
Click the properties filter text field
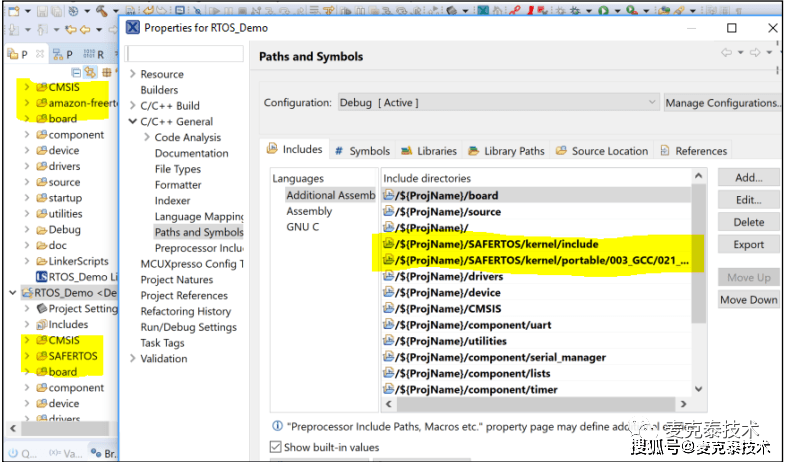point(185,52)
